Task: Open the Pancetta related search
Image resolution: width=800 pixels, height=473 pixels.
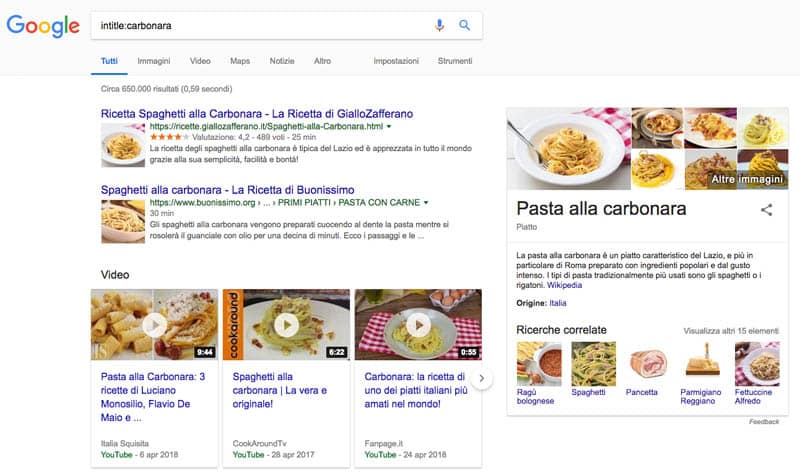Action: click(x=648, y=369)
